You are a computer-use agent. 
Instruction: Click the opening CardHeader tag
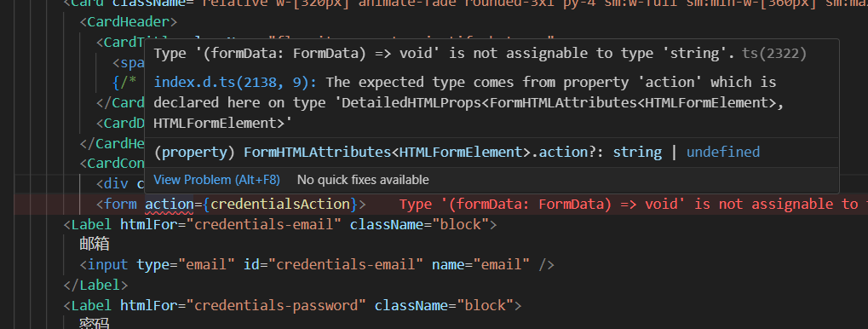pyautogui.click(x=129, y=23)
